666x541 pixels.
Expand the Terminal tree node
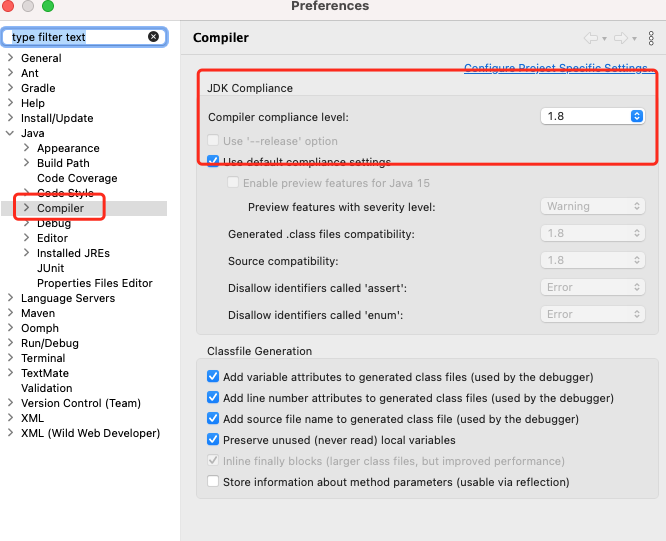click(11, 358)
